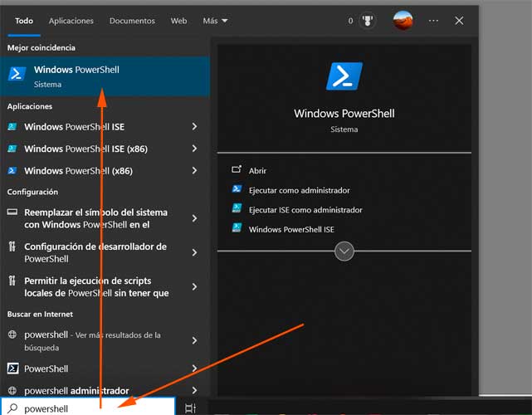Click globe icon beside powershell administrador
The height and width of the screenshot is (415, 532).
coord(12,391)
